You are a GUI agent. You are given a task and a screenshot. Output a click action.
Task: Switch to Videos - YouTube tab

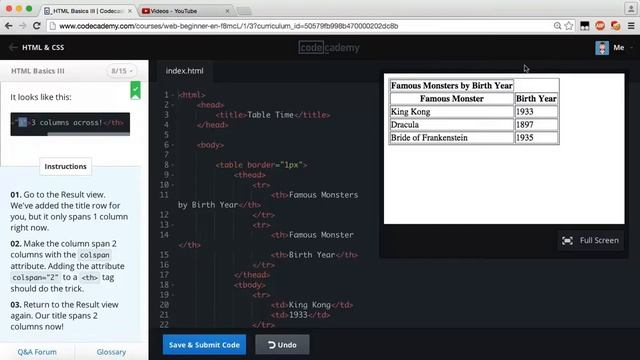point(186,11)
